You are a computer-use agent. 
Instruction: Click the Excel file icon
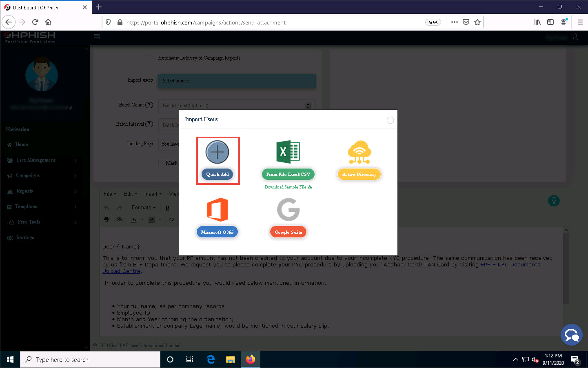288,152
